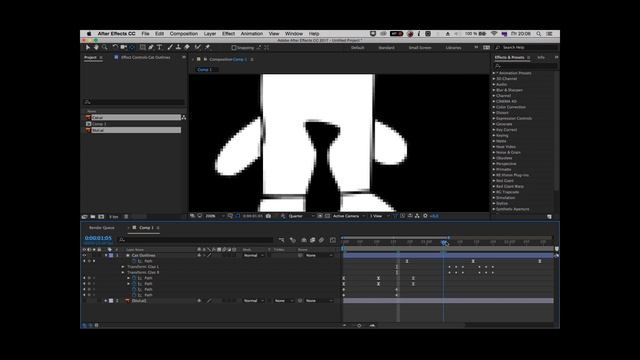Select the Pan Behind anchor point tool
640x360 pixels.
[132, 48]
